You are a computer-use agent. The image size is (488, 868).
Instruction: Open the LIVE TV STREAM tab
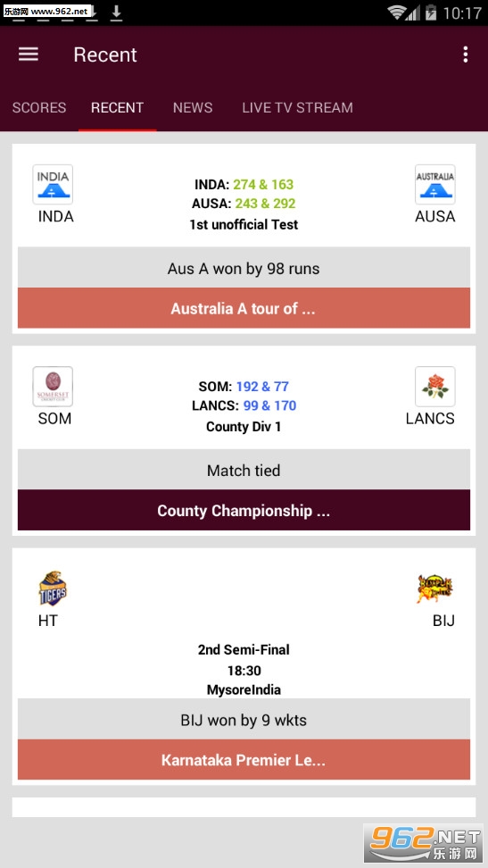pos(298,107)
